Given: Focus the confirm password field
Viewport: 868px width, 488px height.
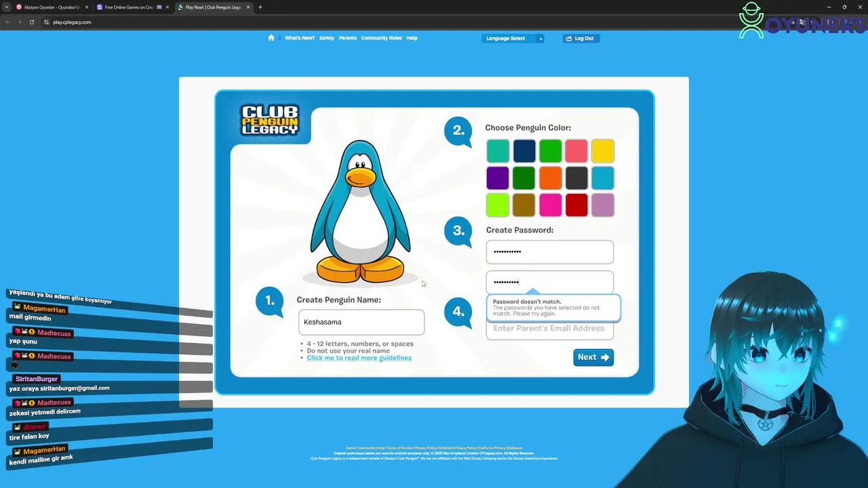Looking at the screenshot, I should pyautogui.click(x=550, y=282).
